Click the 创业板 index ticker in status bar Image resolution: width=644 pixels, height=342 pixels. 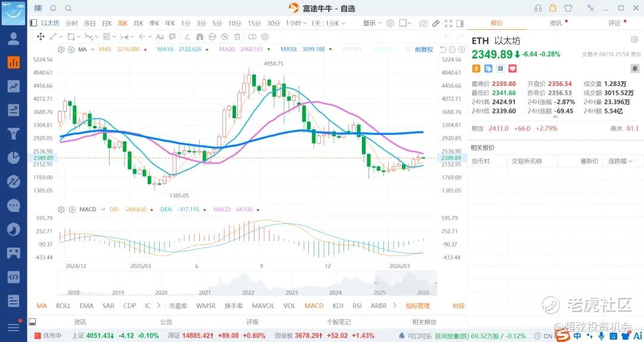[x=324, y=335]
